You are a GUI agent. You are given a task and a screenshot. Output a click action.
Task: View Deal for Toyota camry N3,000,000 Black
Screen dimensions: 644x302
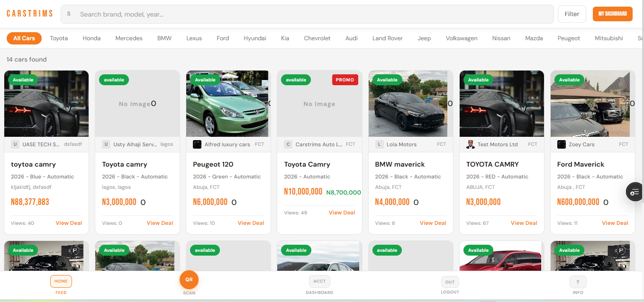pos(160,223)
